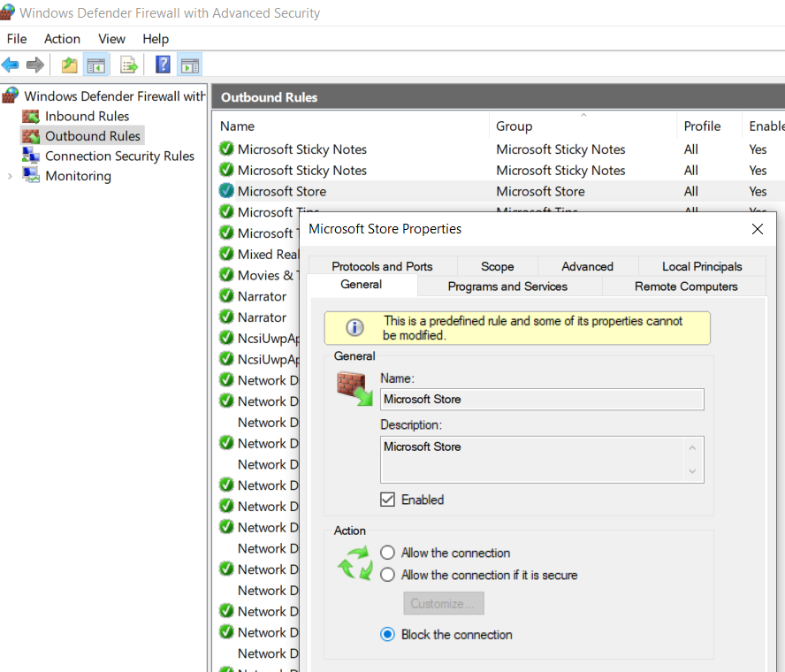Select Allow the connection if it is secure
Viewport: 785px width, 672px height.
pos(387,575)
